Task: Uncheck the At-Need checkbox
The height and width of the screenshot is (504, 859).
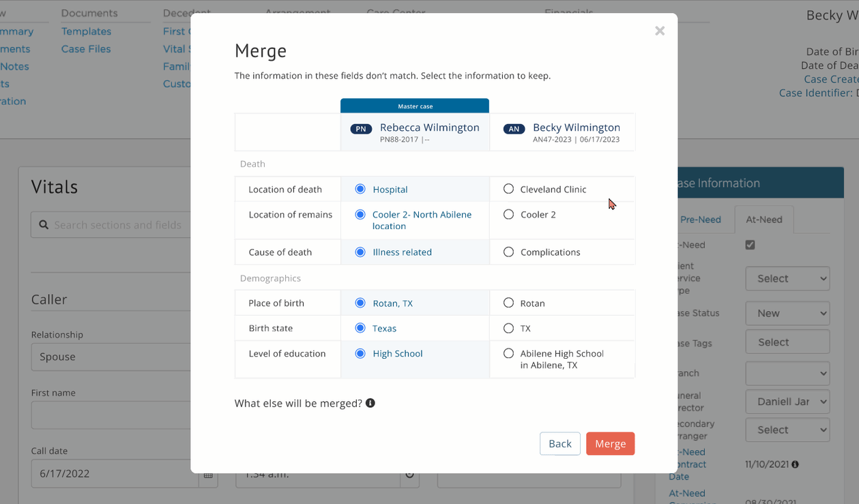Action: (750, 244)
